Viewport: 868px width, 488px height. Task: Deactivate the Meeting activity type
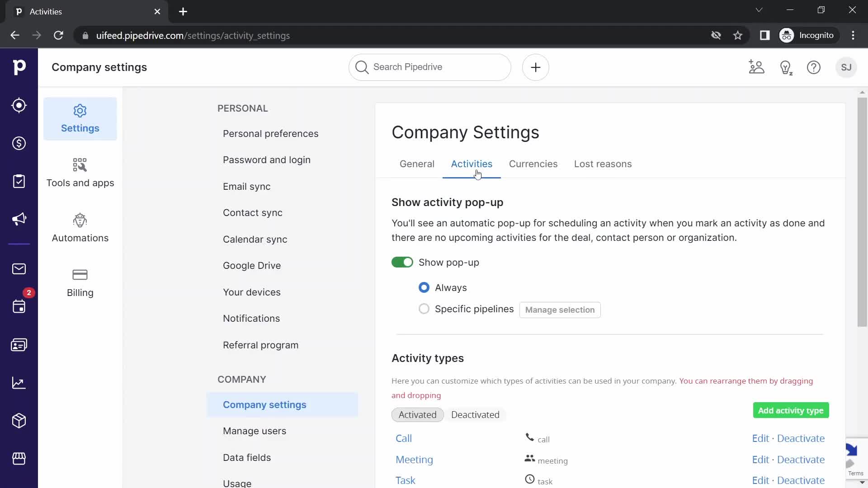click(801, 460)
